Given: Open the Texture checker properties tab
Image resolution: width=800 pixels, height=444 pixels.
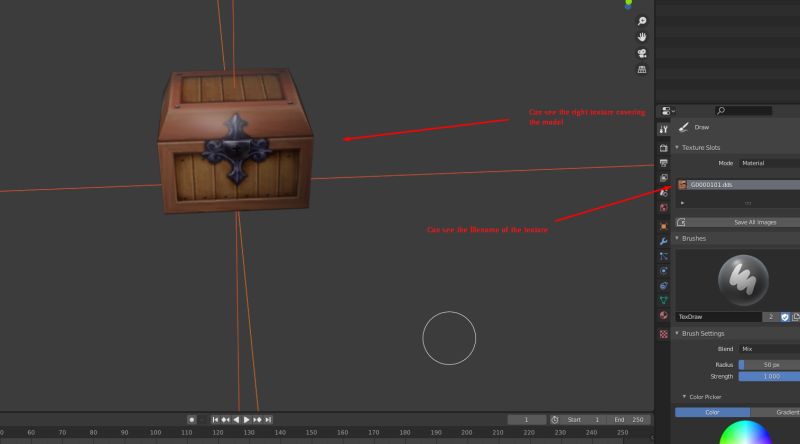Looking at the screenshot, I should click(x=663, y=334).
